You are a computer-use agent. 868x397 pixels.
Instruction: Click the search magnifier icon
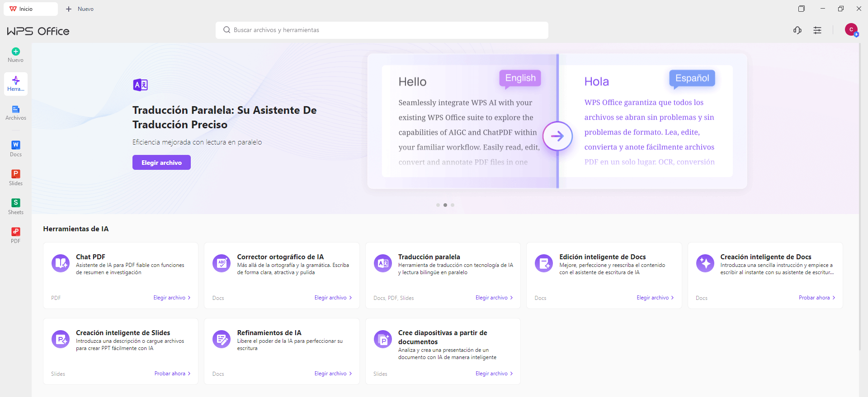pyautogui.click(x=227, y=30)
